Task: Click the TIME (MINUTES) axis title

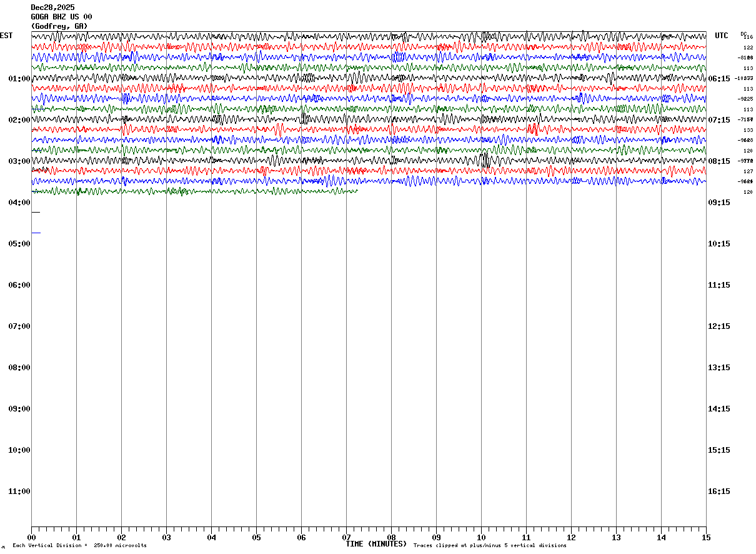Action: coord(376,544)
